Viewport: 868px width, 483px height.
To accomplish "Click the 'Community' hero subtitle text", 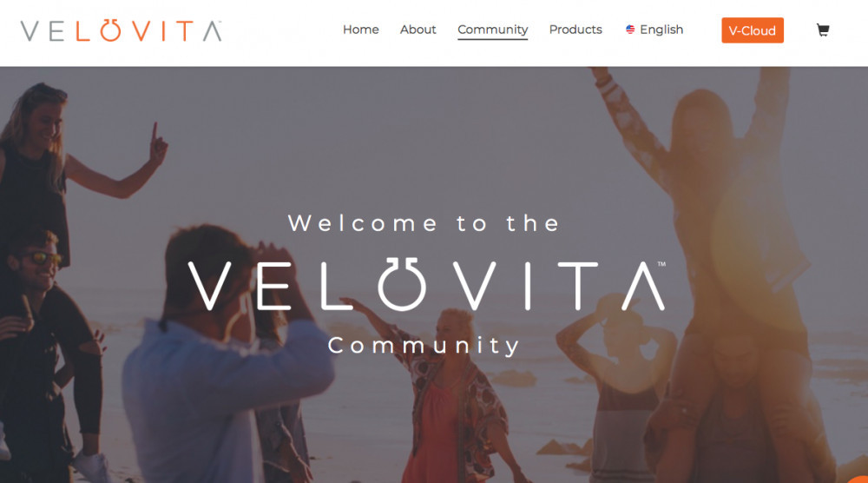I will point(424,346).
